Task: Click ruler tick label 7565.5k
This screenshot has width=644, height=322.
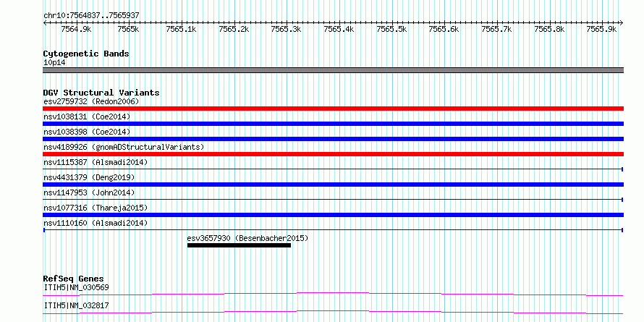Action: point(391,29)
